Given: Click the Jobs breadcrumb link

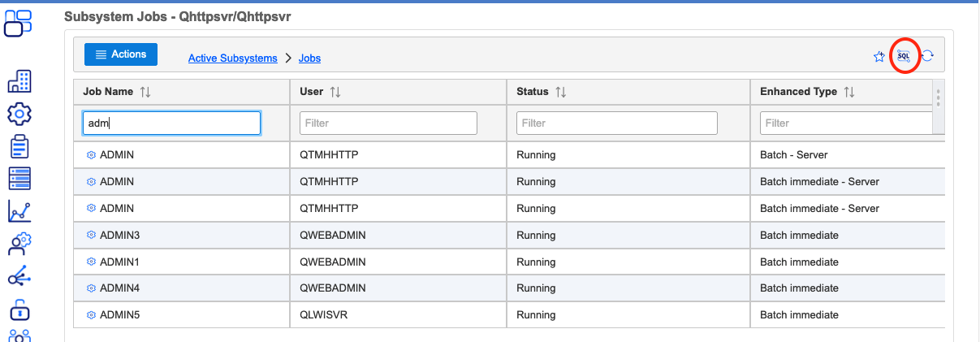Looking at the screenshot, I should pos(309,58).
